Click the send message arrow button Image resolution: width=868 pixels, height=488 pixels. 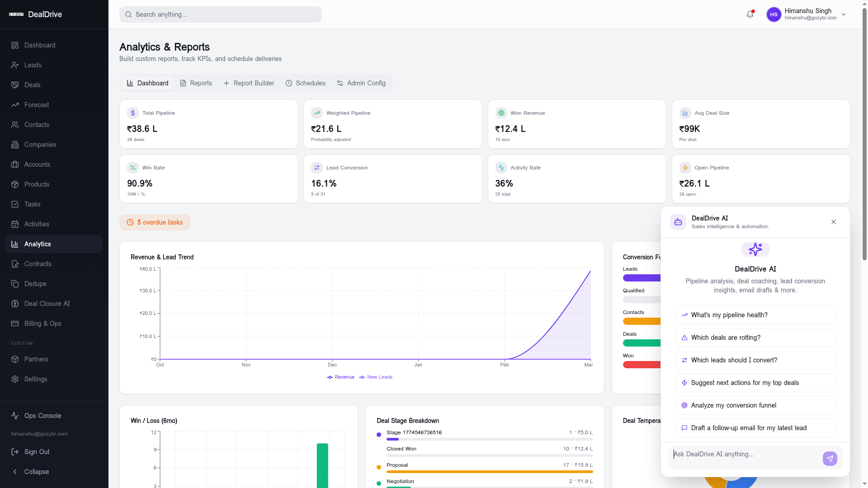coord(830,459)
